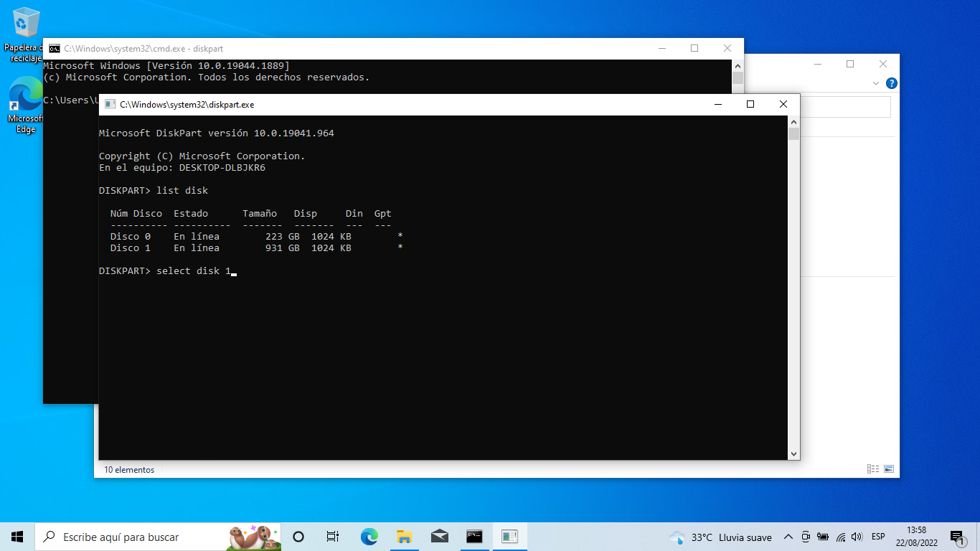
Task: Click the cmd.exe title bar icon
Action: pos(55,49)
